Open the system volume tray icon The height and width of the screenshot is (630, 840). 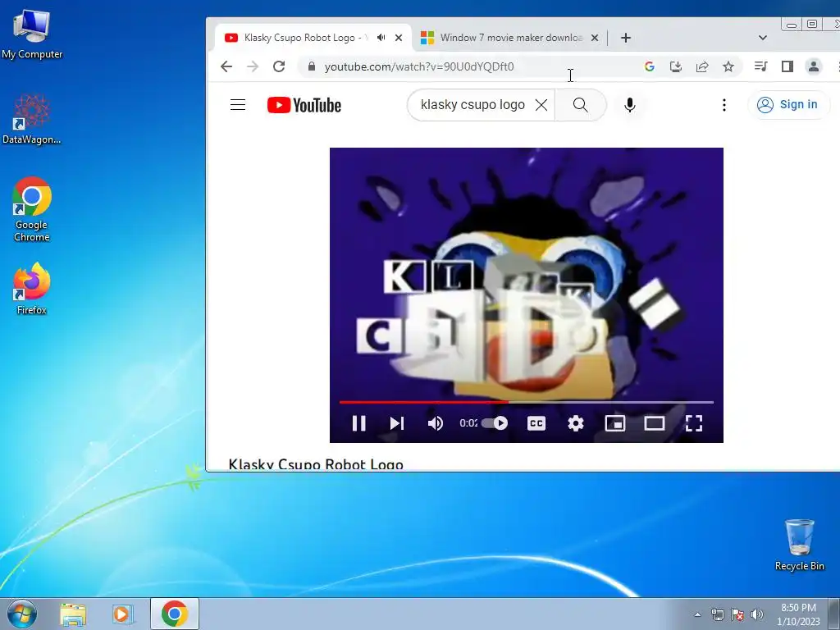tap(757, 614)
